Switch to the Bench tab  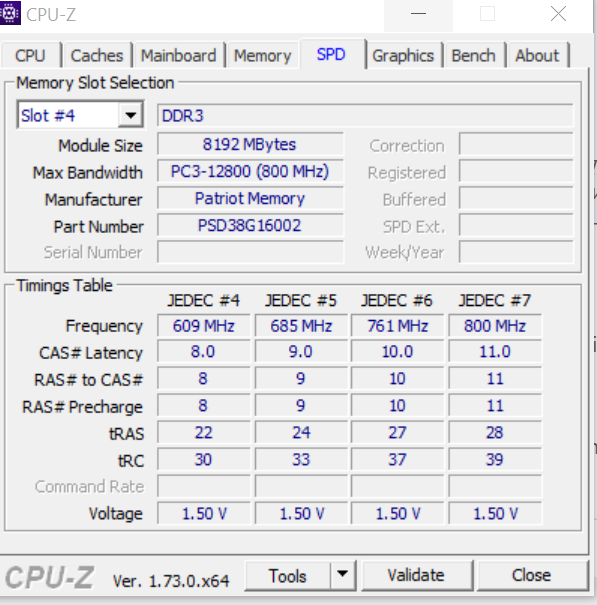coord(474,56)
